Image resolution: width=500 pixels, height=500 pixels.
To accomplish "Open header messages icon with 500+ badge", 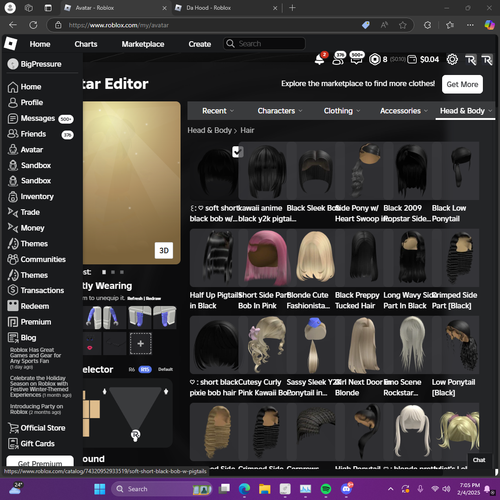I will pyautogui.click(x=356, y=59).
